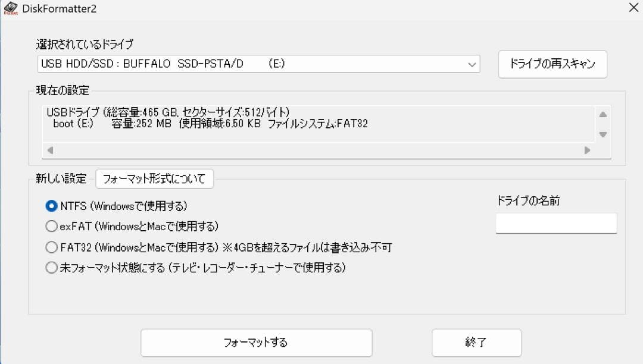Click the ドライブの名前 text input field
This screenshot has height=364, width=643.
(556, 223)
